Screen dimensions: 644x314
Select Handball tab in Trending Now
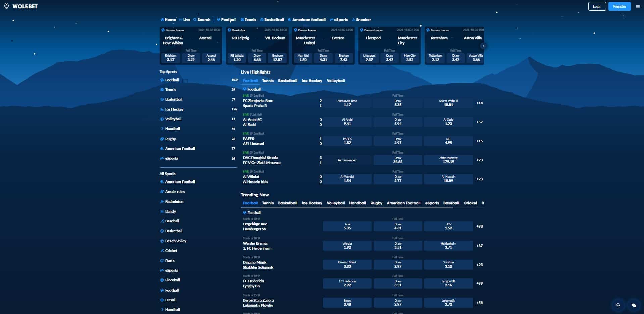357,203
